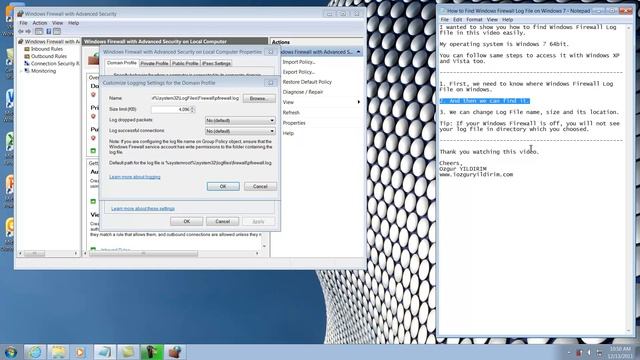
Task: Open Edit menu in Notepad
Action: click(457, 20)
